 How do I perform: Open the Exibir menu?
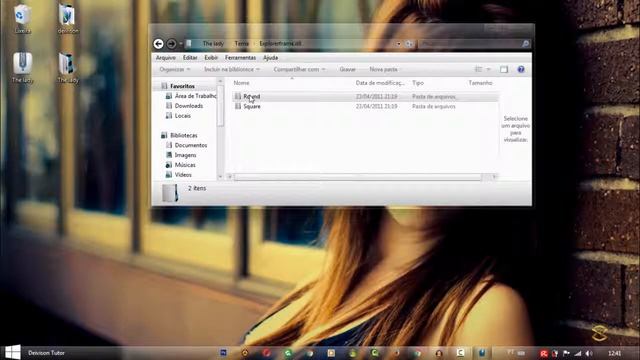point(211,58)
